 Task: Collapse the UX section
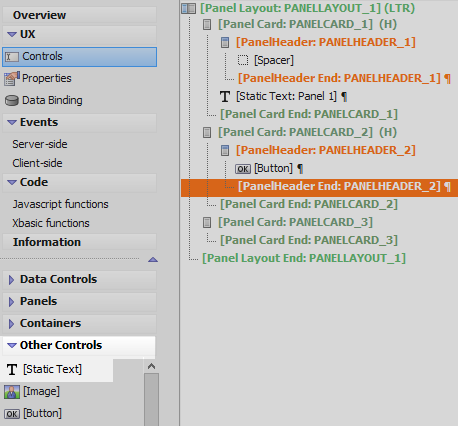(12, 34)
